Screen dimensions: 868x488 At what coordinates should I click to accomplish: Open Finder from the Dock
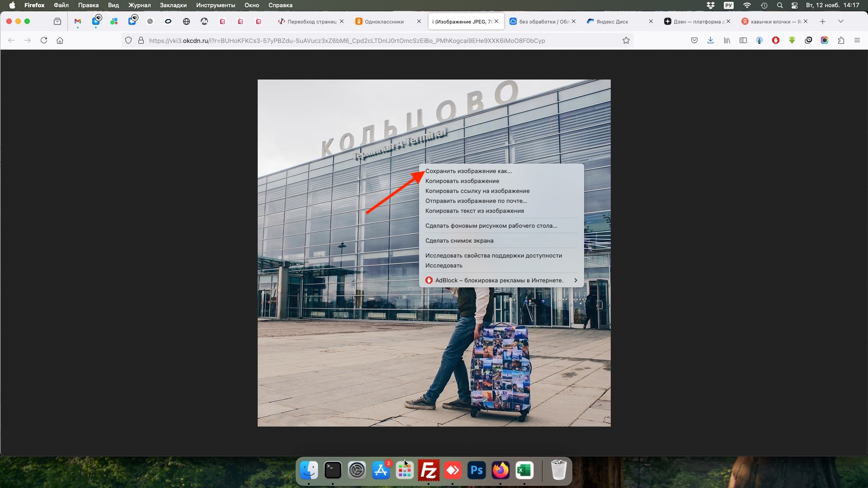pyautogui.click(x=309, y=470)
